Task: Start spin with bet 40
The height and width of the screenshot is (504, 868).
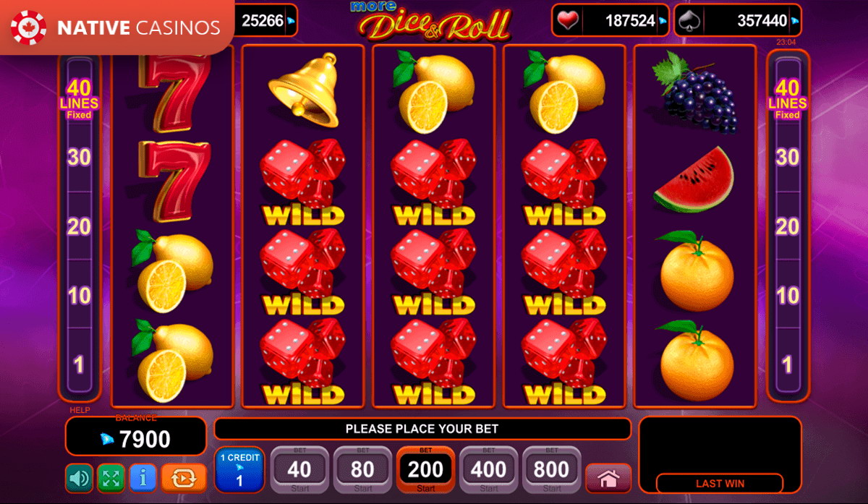Action: pyautogui.click(x=299, y=469)
